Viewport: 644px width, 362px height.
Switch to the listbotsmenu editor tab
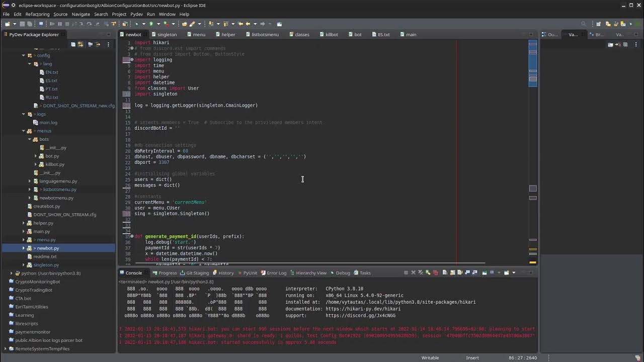pos(262,35)
